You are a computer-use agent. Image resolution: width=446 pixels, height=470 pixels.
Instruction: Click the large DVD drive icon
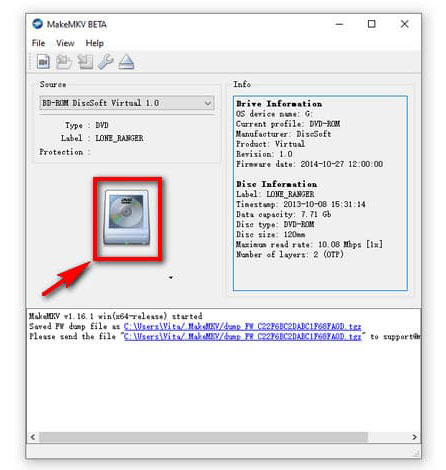(x=127, y=217)
